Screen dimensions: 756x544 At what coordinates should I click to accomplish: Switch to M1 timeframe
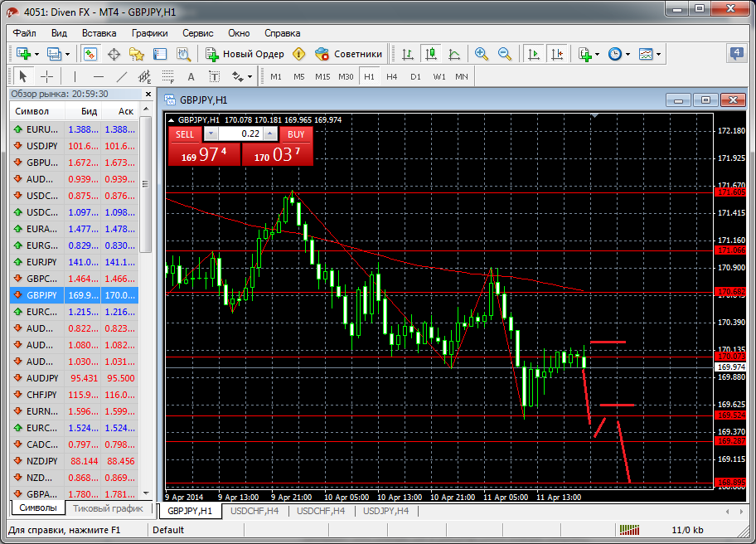point(276,76)
